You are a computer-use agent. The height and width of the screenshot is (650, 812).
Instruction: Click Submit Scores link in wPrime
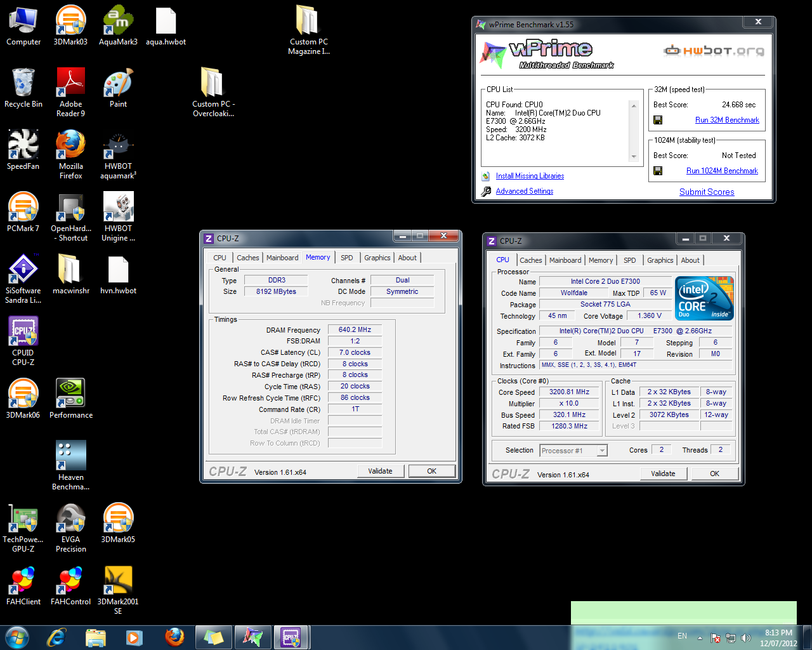pos(707,192)
